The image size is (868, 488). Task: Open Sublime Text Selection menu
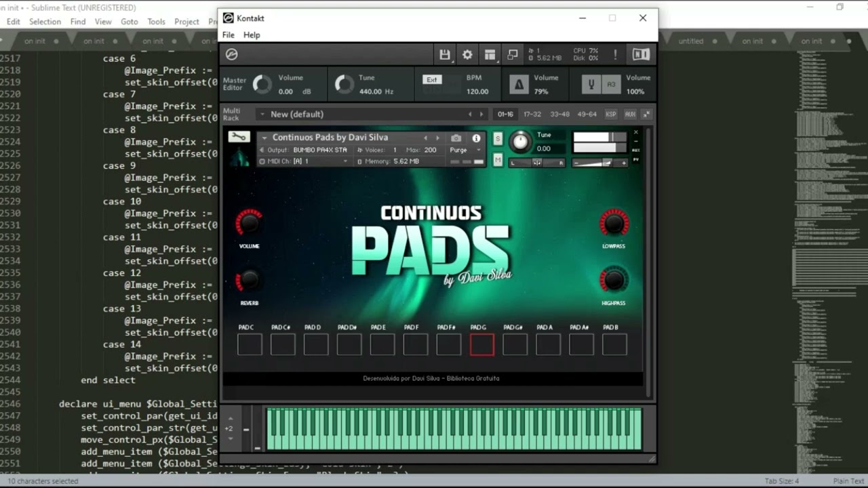click(x=45, y=22)
